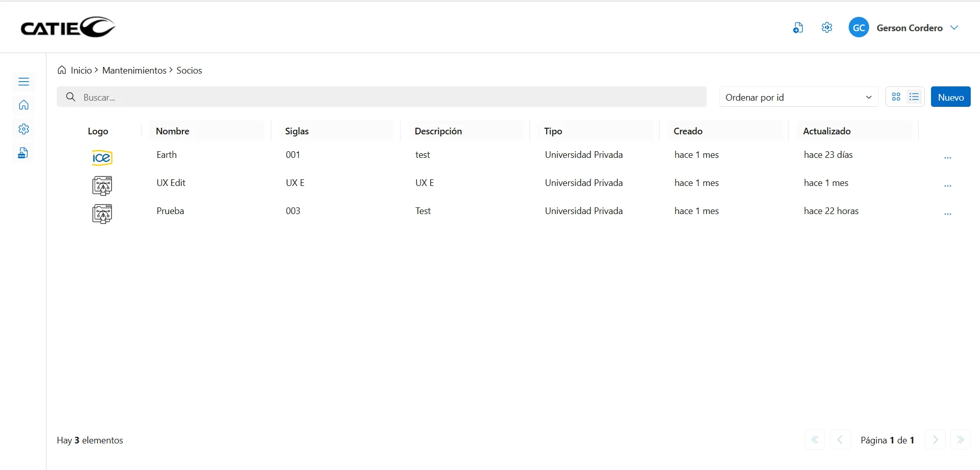Viewport: 980px width, 470px height.
Task: Open the hamburger menu in sidebar
Action: [24, 82]
